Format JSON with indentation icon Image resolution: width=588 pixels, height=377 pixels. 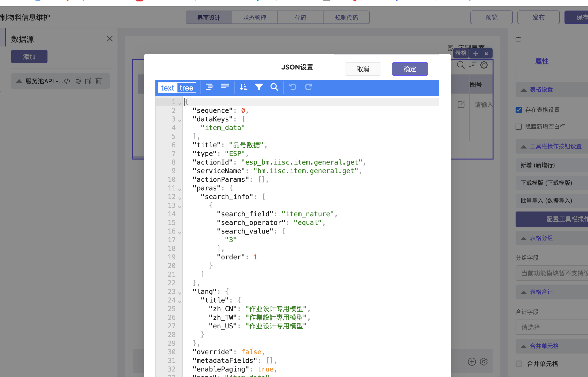point(209,87)
